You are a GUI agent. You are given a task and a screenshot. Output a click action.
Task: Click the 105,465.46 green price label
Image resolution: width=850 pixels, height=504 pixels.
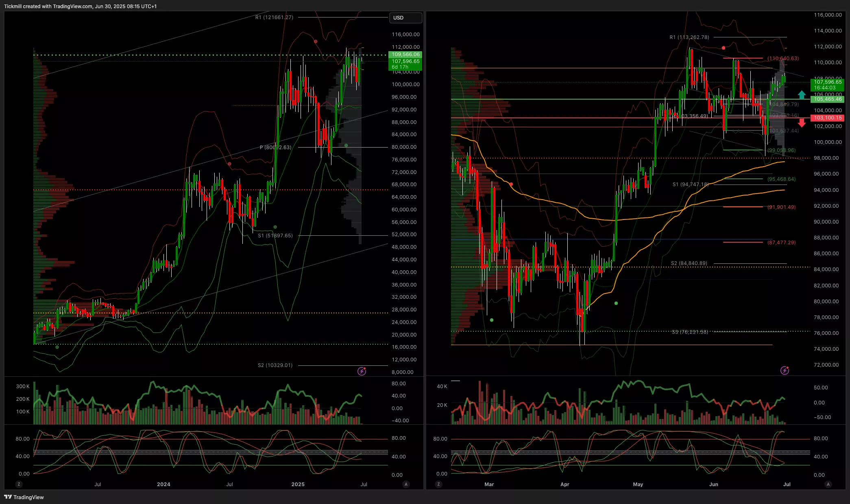pos(827,99)
